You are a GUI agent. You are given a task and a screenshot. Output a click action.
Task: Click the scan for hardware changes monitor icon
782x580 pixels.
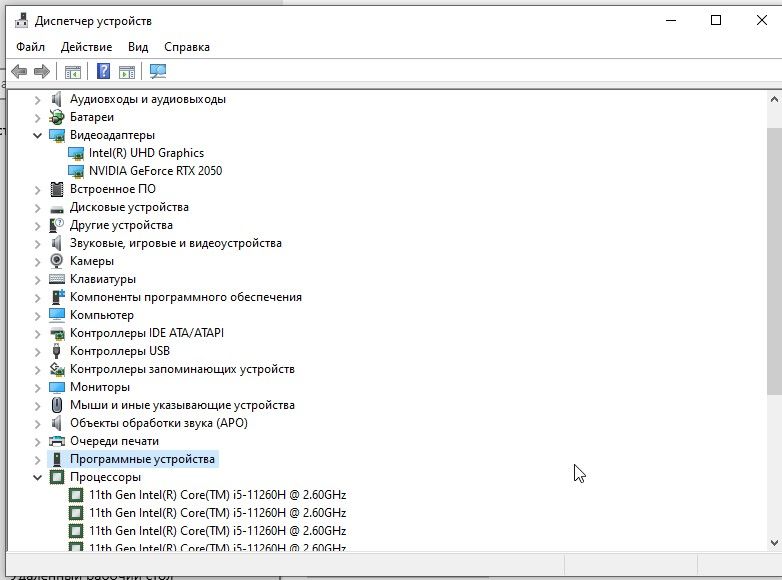[x=157, y=71]
